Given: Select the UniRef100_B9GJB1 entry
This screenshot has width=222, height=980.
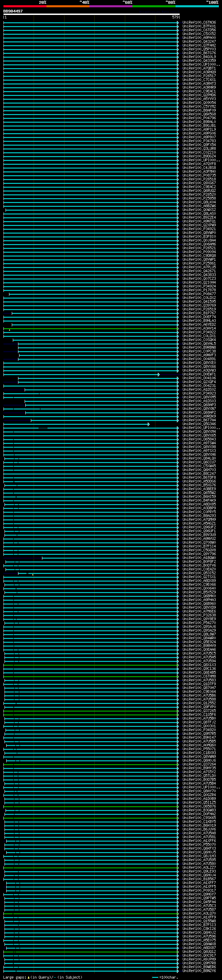Looking at the screenshot, I should [199, 125].
